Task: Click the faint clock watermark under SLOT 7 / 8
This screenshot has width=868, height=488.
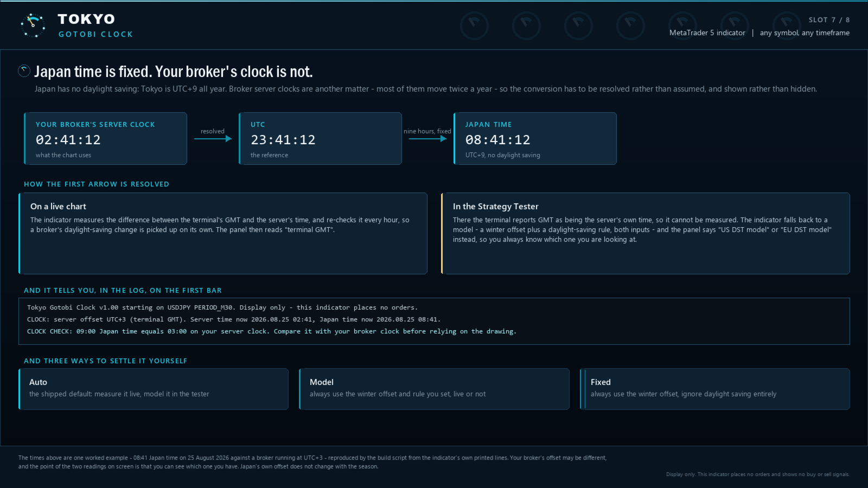Action: tap(787, 25)
